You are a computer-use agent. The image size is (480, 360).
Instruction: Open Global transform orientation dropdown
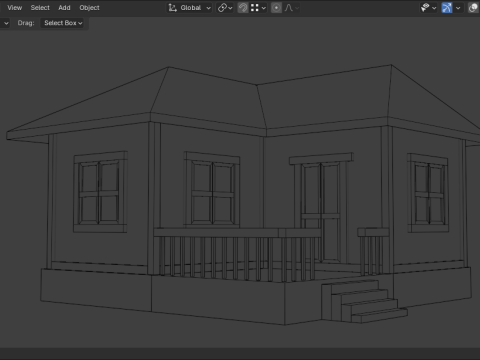pyautogui.click(x=190, y=8)
